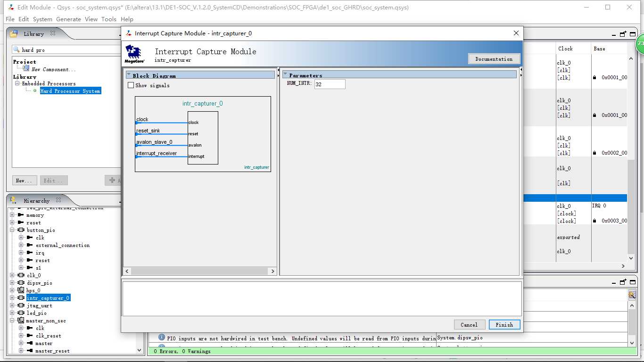The width and height of the screenshot is (644, 362).
Task: Click the info icon next to PIO inputs message
Action: [162, 337]
